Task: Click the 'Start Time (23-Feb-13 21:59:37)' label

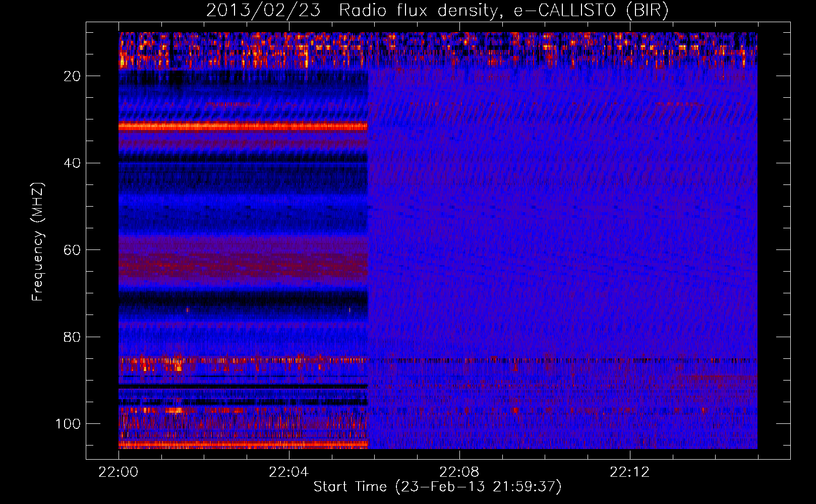Action: [437, 487]
